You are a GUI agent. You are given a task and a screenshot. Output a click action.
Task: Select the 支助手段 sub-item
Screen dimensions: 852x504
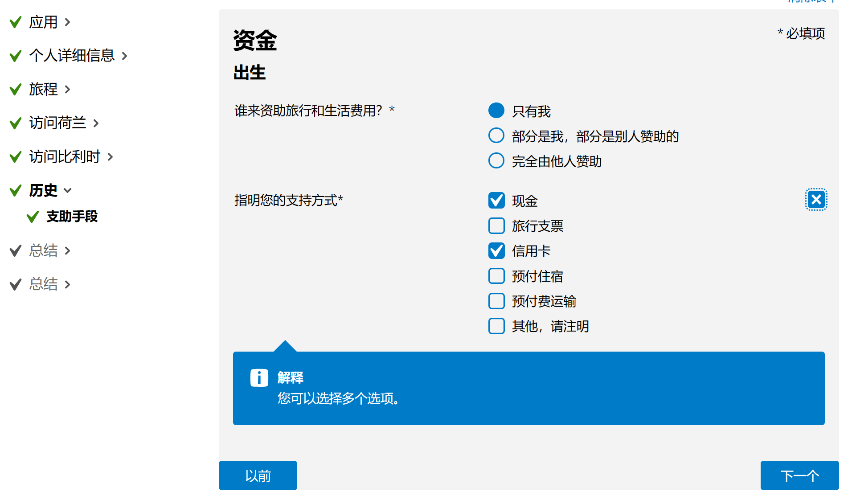[72, 217]
